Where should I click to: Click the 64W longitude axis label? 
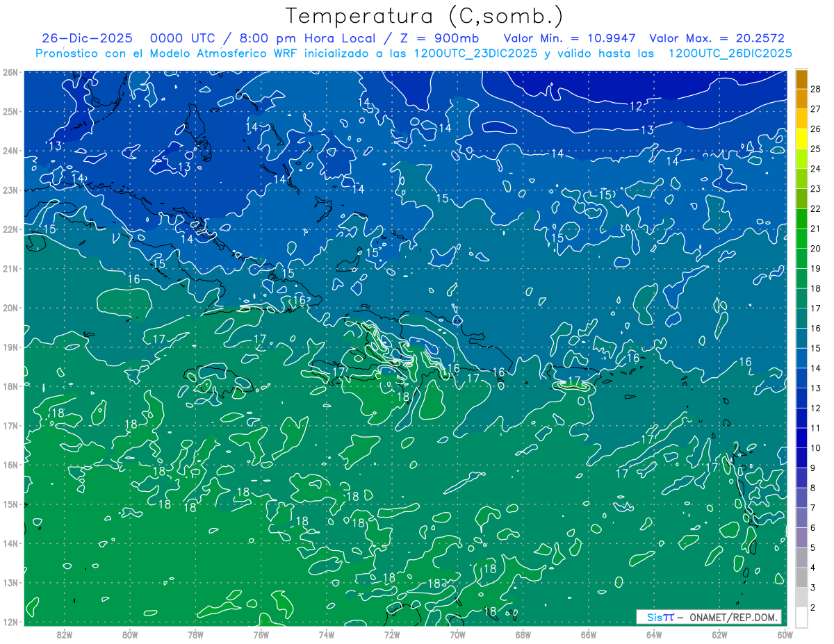pos(653,634)
